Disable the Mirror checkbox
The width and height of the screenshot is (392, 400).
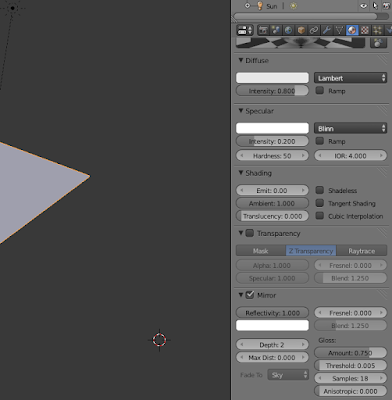(250, 295)
